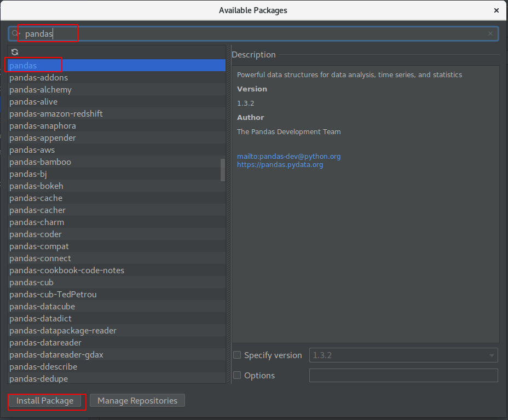Click in the pandas search input field

[x=253, y=34]
